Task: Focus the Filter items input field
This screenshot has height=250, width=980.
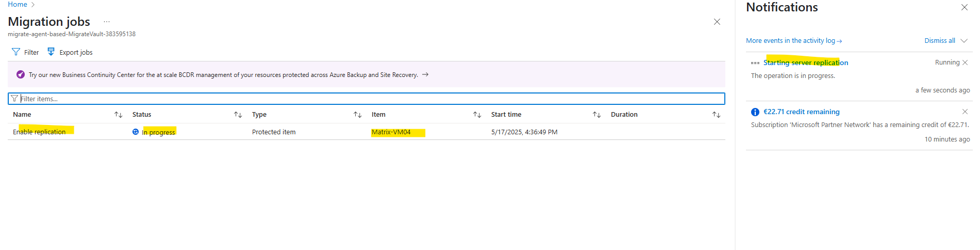Action: click(x=367, y=99)
